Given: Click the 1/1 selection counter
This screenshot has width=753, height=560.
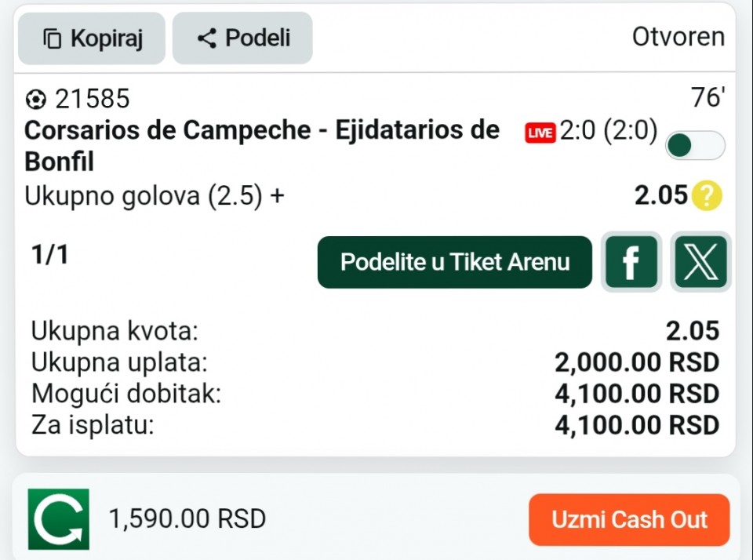Looking at the screenshot, I should tap(49, 255).
